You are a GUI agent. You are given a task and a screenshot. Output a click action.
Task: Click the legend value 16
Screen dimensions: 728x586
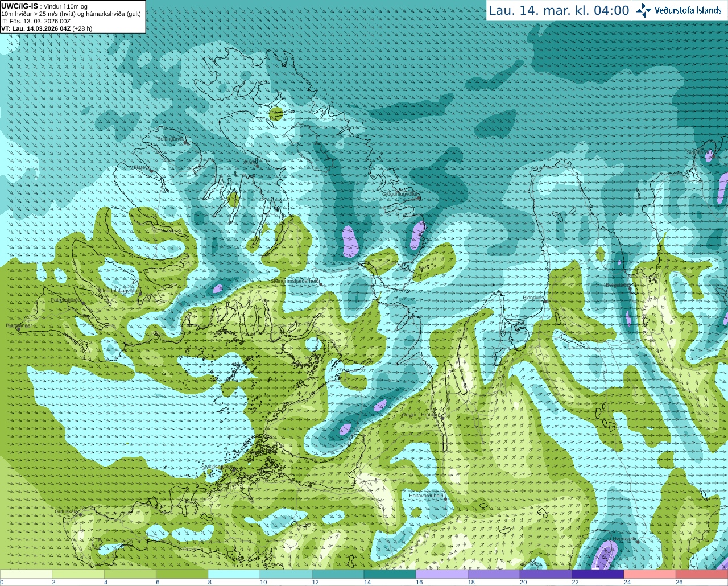tap(419, 583)
